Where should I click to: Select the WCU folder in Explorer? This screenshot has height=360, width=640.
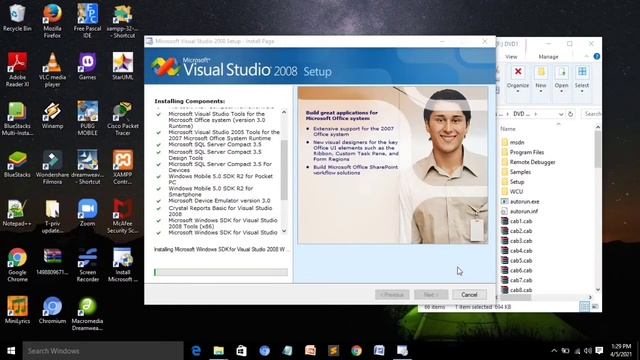pyautogui.click(x=516, y=191)
